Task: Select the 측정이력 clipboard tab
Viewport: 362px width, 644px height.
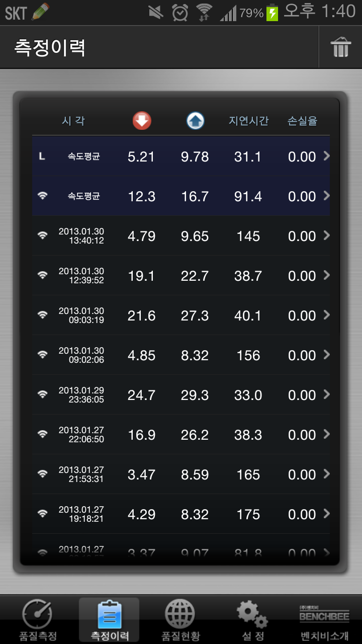Action: [x=109, y=620]
